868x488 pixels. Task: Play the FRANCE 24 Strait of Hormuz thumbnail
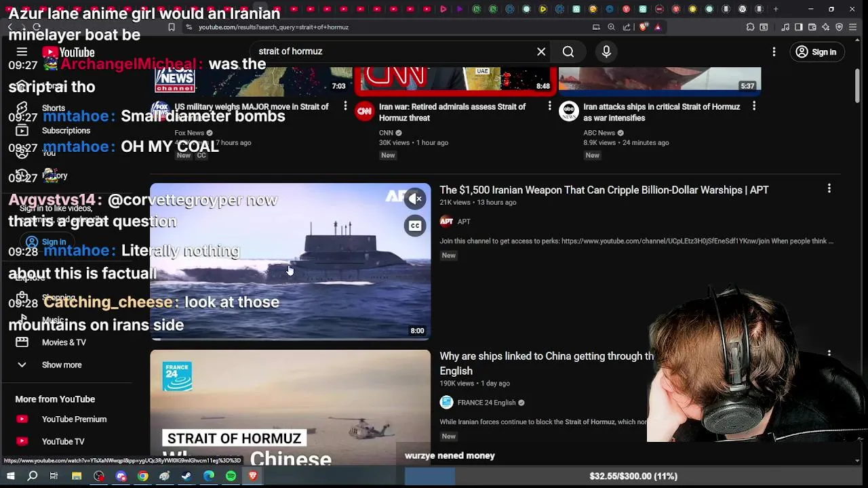pyautogui.click(x=290, y=407)
